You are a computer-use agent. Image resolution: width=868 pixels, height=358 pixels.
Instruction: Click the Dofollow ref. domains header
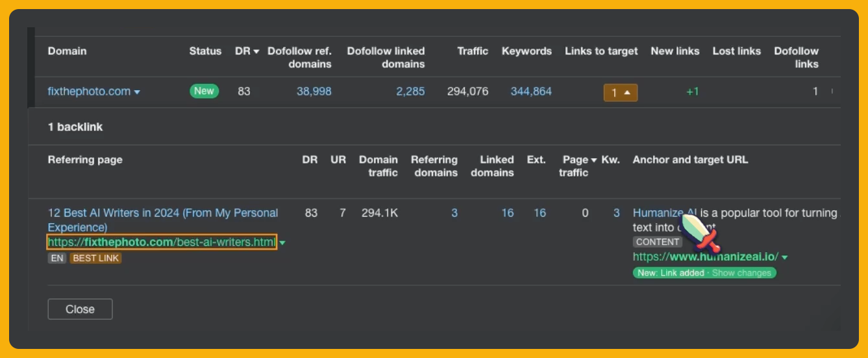tap(299, 58)
